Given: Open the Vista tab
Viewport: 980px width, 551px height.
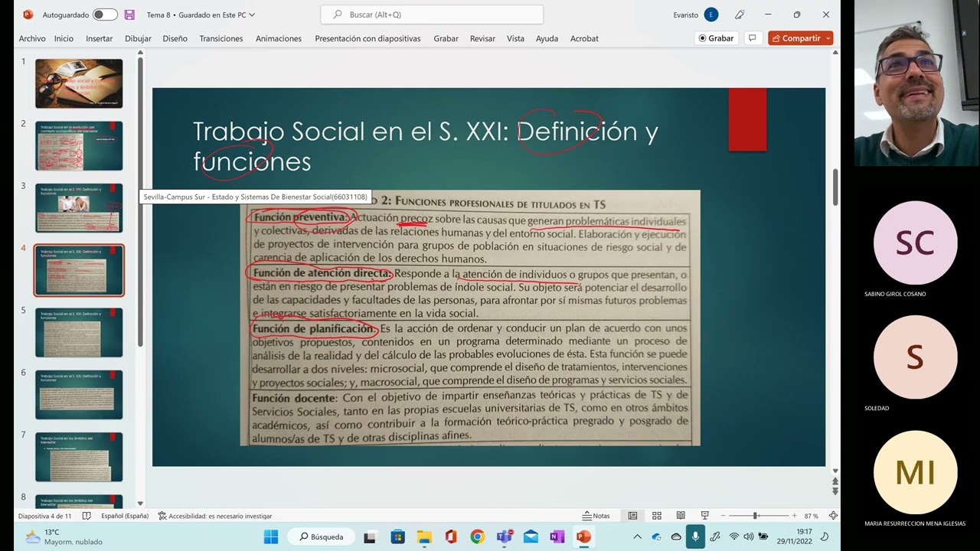Looking at the screenshot, I should tap(515, 38).
